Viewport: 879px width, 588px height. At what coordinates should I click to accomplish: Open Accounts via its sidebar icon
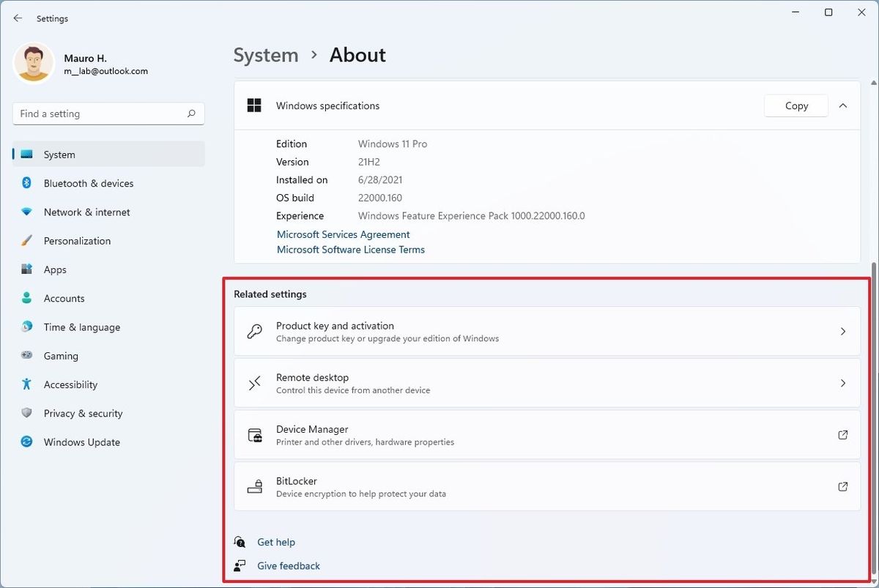[x=27, y=298]
